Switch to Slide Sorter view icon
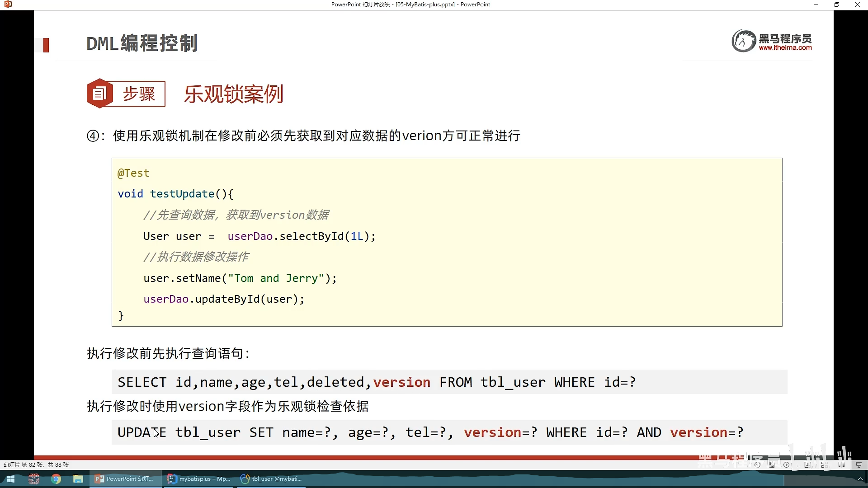The height and width of the screenshot is (488, 868). 824,465
